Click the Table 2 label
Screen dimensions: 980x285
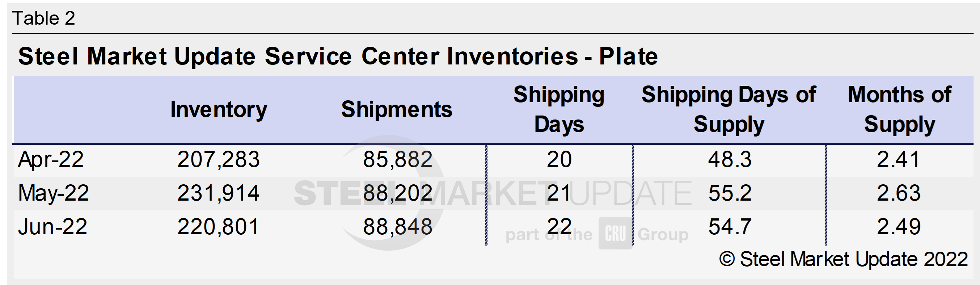pyautogui.click(x=44, y=18)
